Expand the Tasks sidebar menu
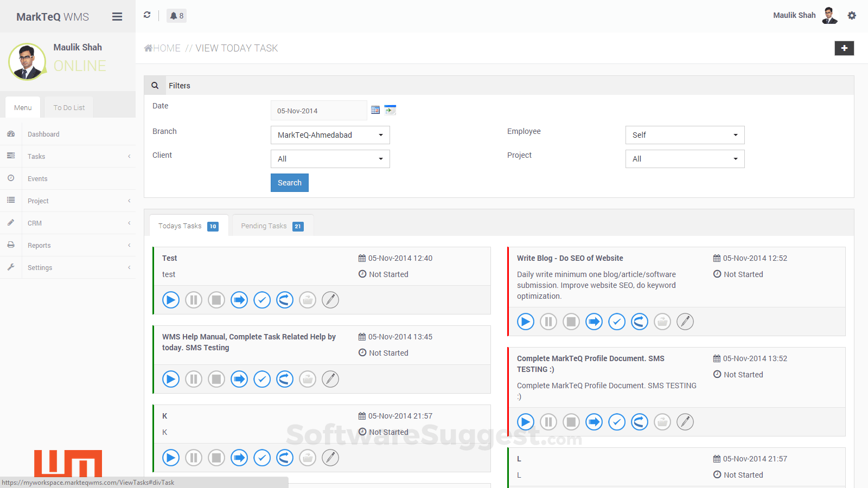The height and width of the screenshot is (488, 868). [68, 156]
